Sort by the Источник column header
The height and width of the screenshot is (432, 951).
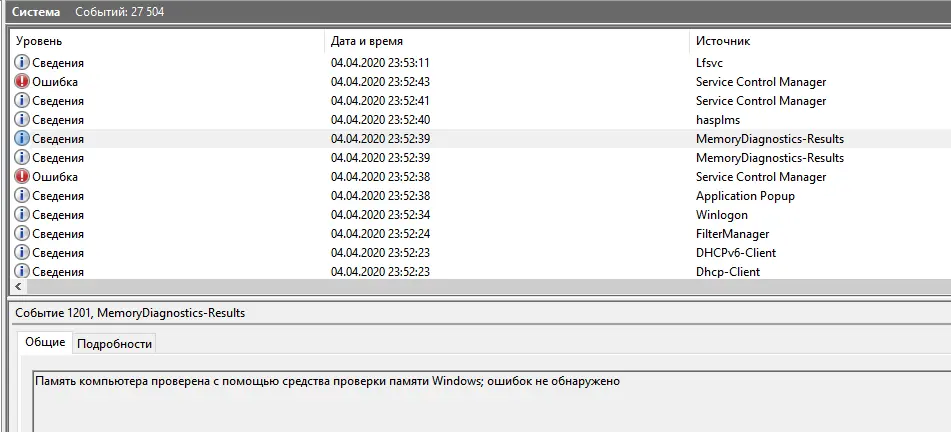[723, 41]
